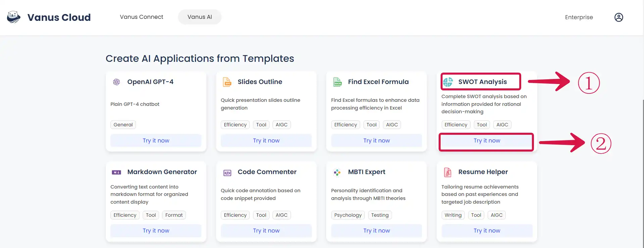The image size is (644, 248).
Task: Click the Efficiency tag on Slides Outline
Action: pos(235,125)
